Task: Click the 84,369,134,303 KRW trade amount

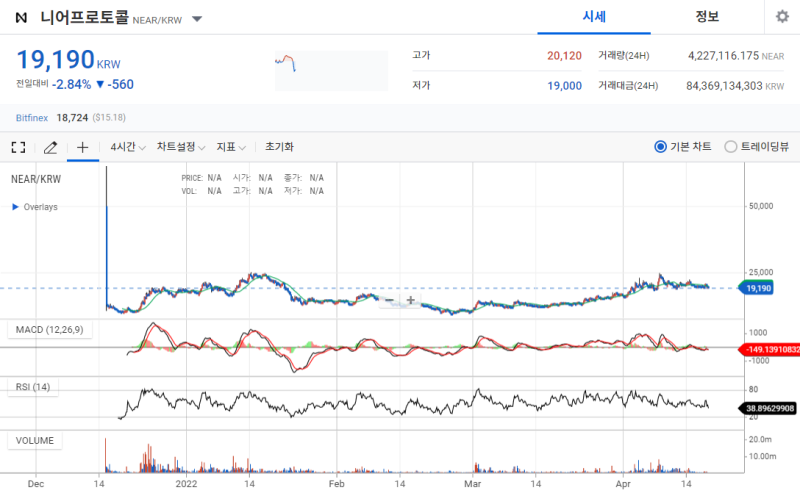Action: (x=724, y=86)
